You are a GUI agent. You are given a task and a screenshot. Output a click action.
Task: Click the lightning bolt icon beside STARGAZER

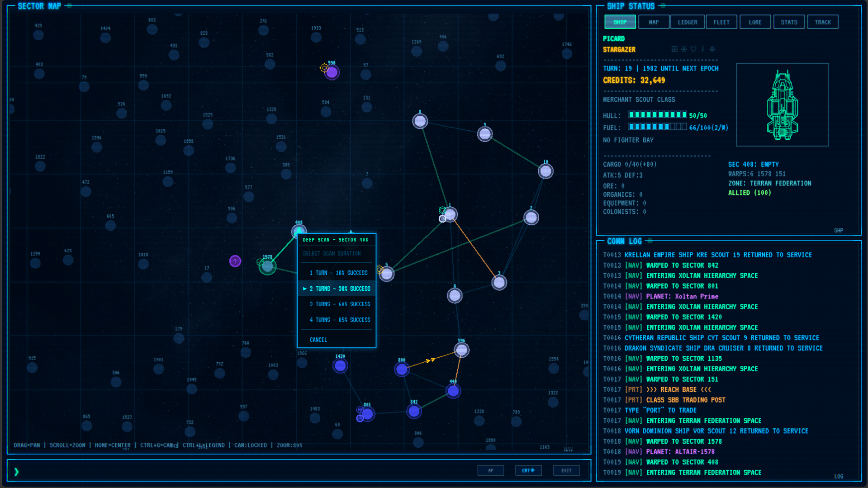click(x=703, y=49)
